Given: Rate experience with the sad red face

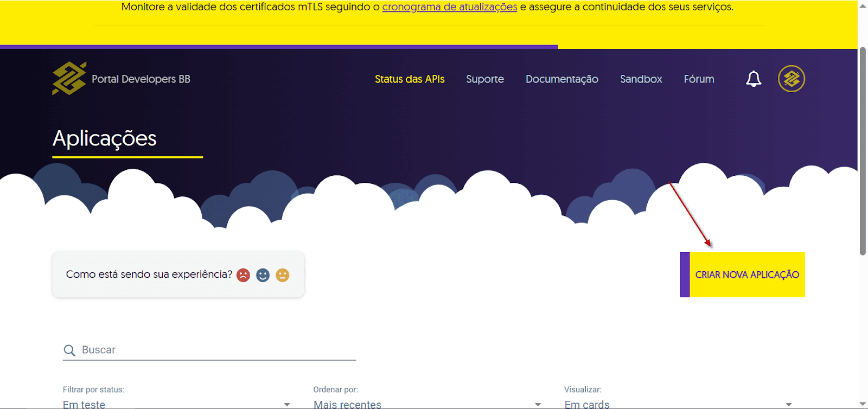Looking at the screenshot, I should point(243,275).
